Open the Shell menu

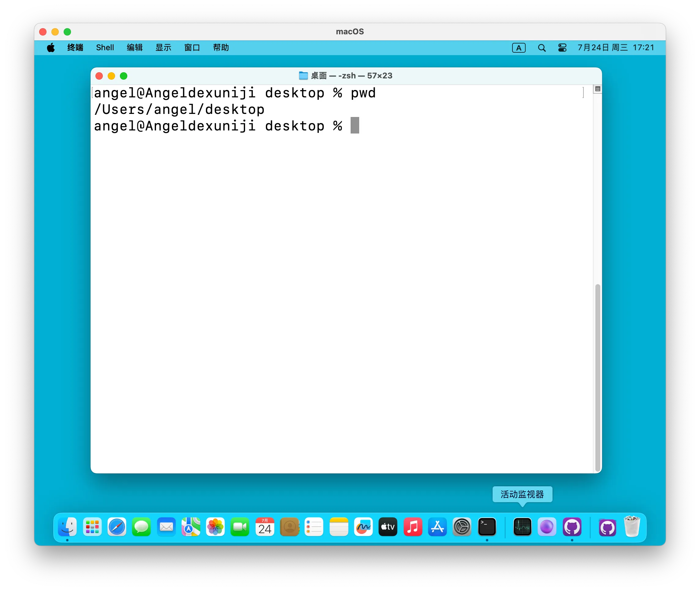[x=105, y=48]
